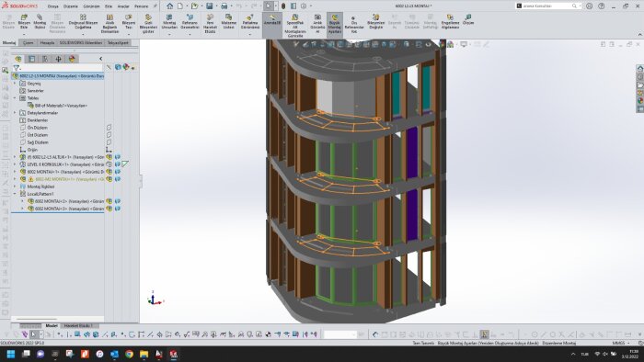Open the Pencere menu

pos(142,6)
